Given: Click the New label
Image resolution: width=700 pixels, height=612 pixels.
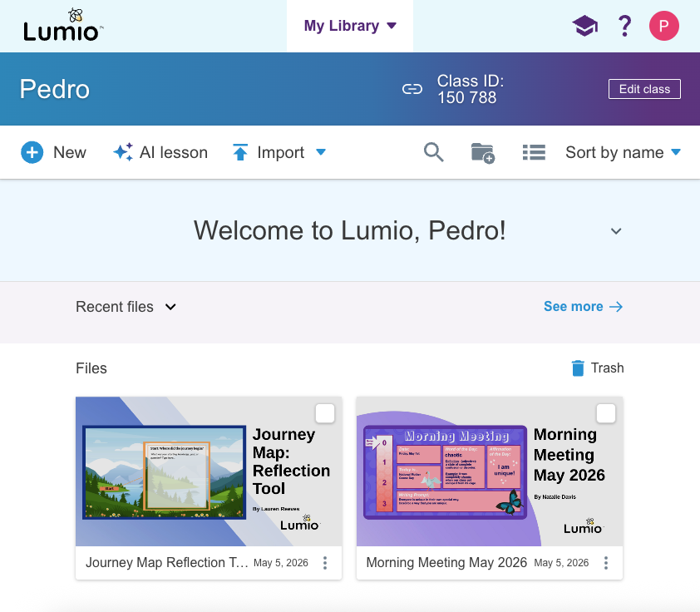Looking at the screenshot, I should (x=70, y=152).
